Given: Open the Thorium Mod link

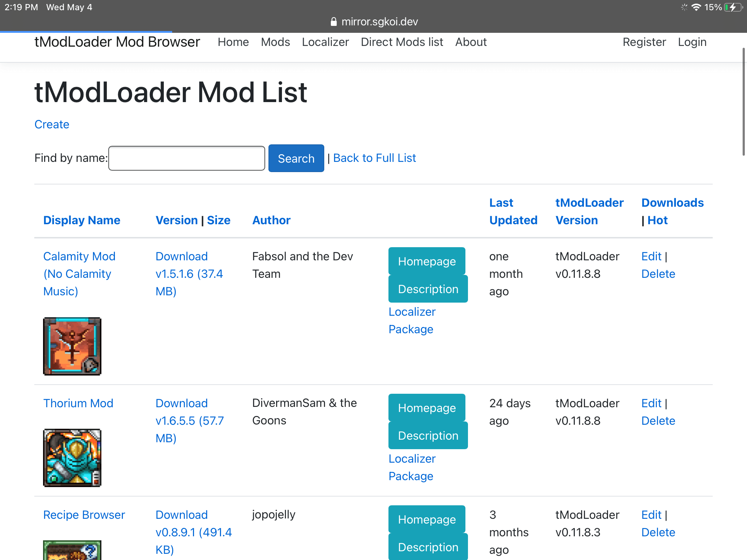Looking at the screenshot, I should pyautogui.click(x=78, y=403).
